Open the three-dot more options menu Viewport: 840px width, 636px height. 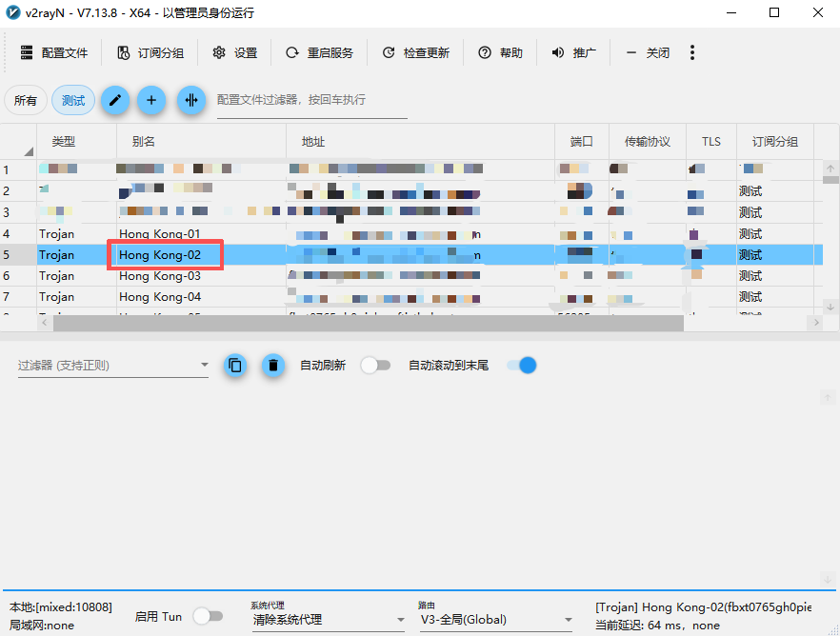point(692,52)
